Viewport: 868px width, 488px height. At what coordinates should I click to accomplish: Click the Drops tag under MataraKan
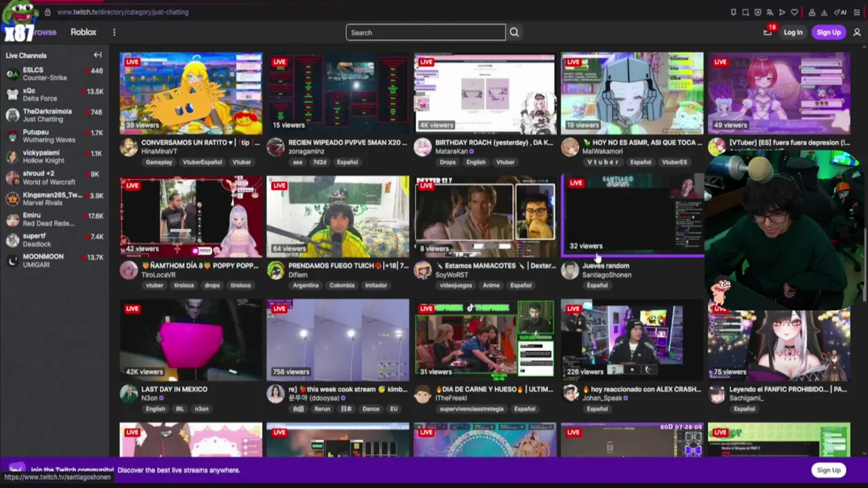coord(448,163)
